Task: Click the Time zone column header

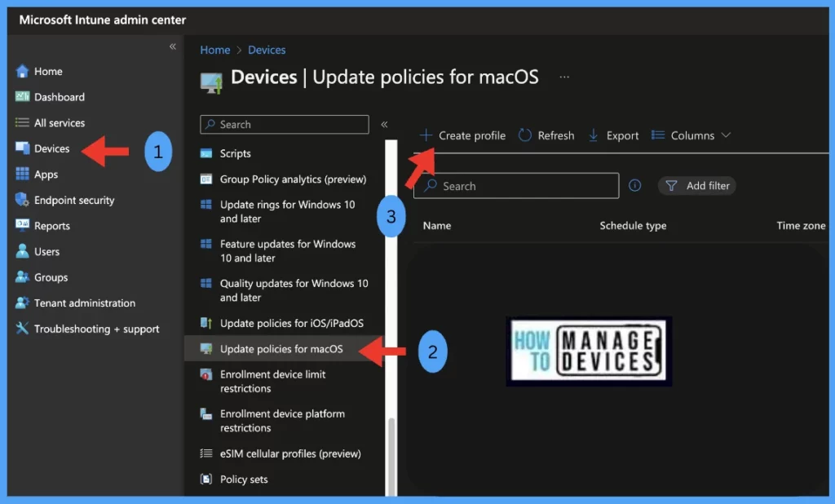Action: [x=801, y=225]
